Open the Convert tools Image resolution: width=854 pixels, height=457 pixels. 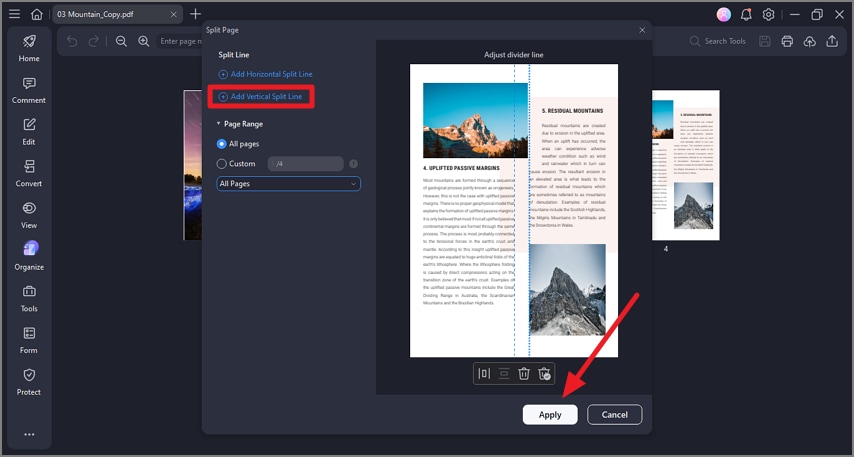click(x=29, y=174)
